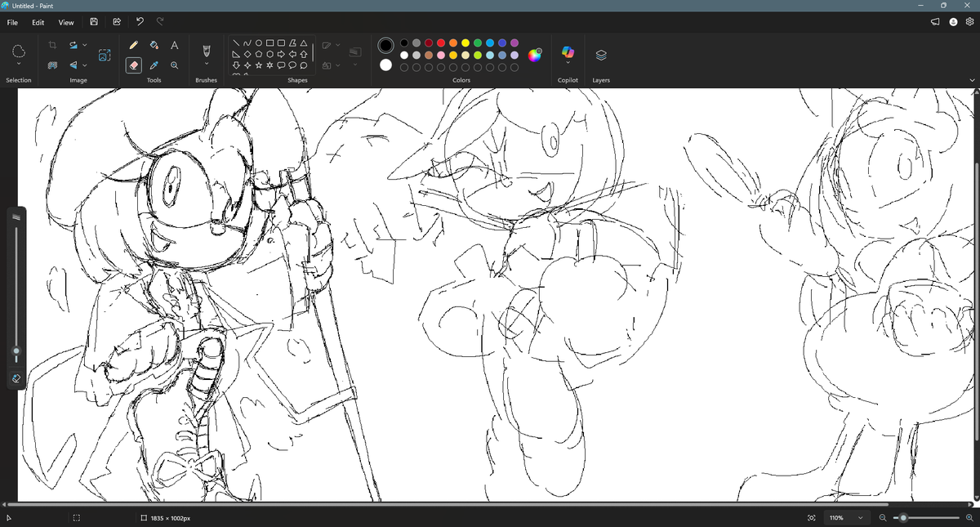Screen dimensions: 980x527
Task: Open the Edit menu
Action: pyautogui.click(x=38, y=22)
